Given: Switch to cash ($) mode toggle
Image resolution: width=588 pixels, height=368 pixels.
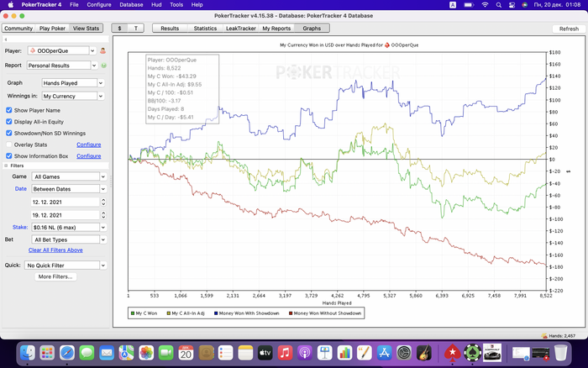Looking at the screenshot, I should (x=119, y=28).
